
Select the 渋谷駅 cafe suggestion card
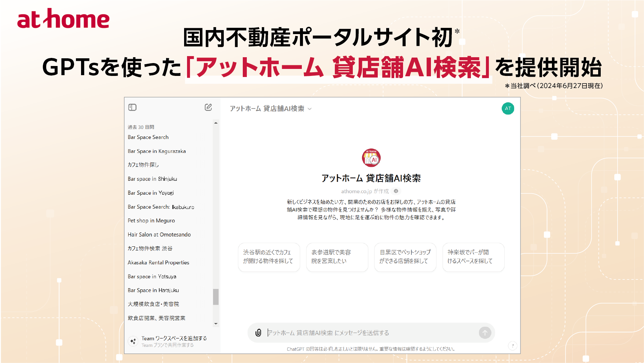(x=269, y=257)
